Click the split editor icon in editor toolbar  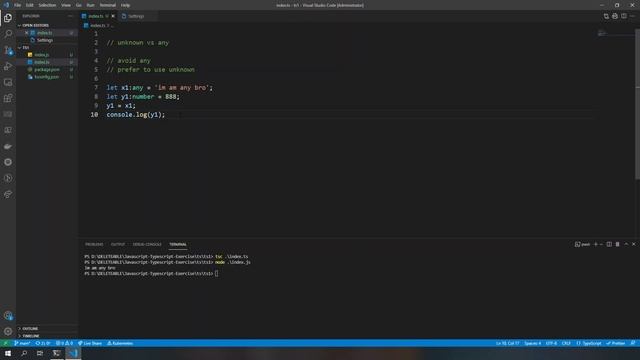(624, 16)
